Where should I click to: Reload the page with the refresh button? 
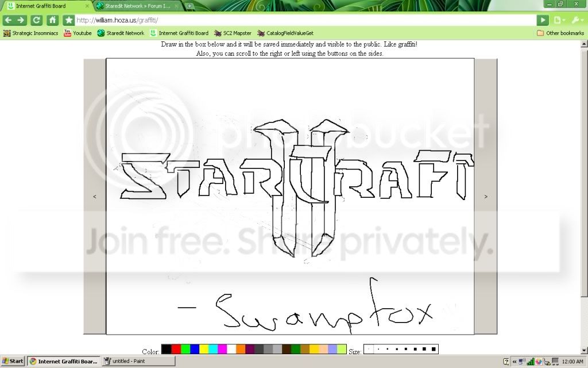pos(37,20)
